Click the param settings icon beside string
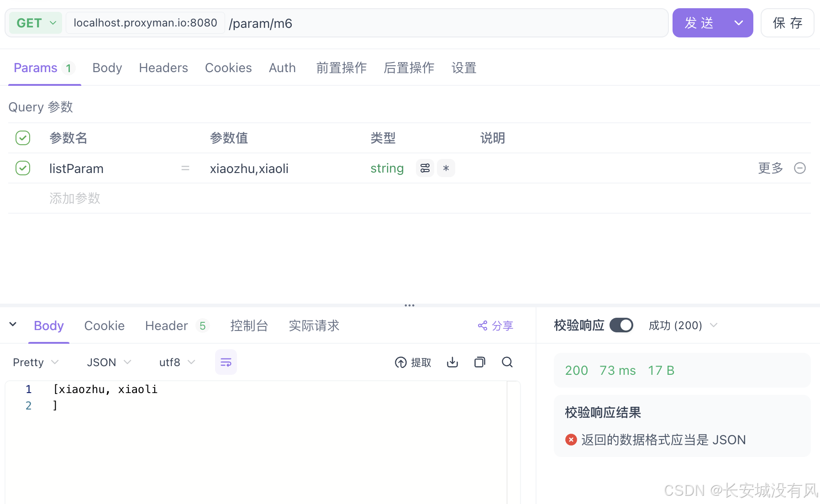The image size is (820, 504). click(425, 168)
